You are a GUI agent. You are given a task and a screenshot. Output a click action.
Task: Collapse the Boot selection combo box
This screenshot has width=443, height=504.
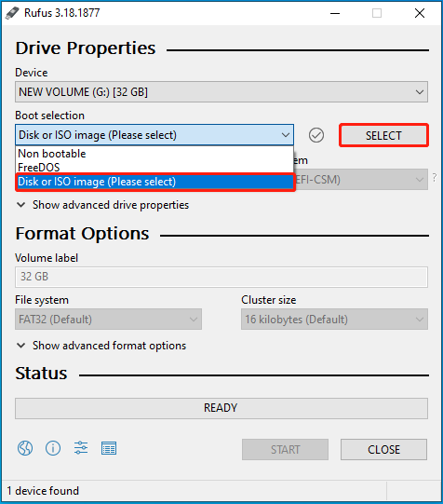point(154,135)
